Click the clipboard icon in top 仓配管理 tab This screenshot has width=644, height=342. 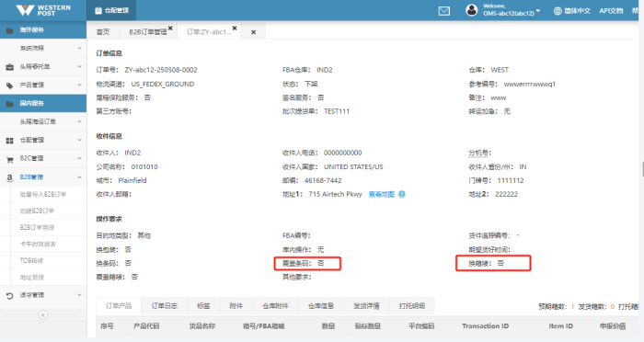98,11
